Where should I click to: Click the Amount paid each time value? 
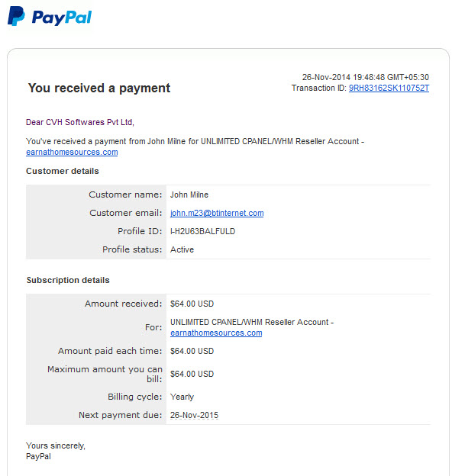pyautogui.click(x=192, y=351)
